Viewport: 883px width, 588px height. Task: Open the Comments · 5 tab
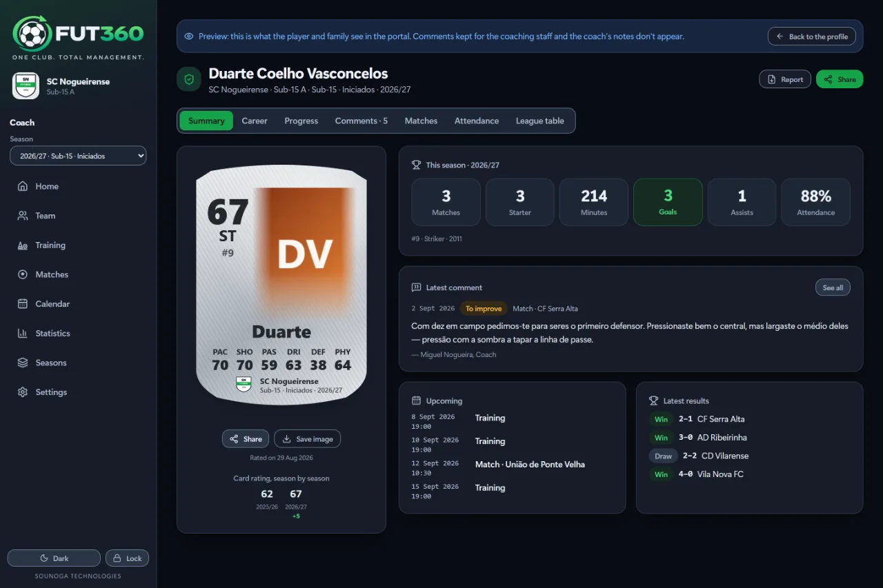coord(361,121)
